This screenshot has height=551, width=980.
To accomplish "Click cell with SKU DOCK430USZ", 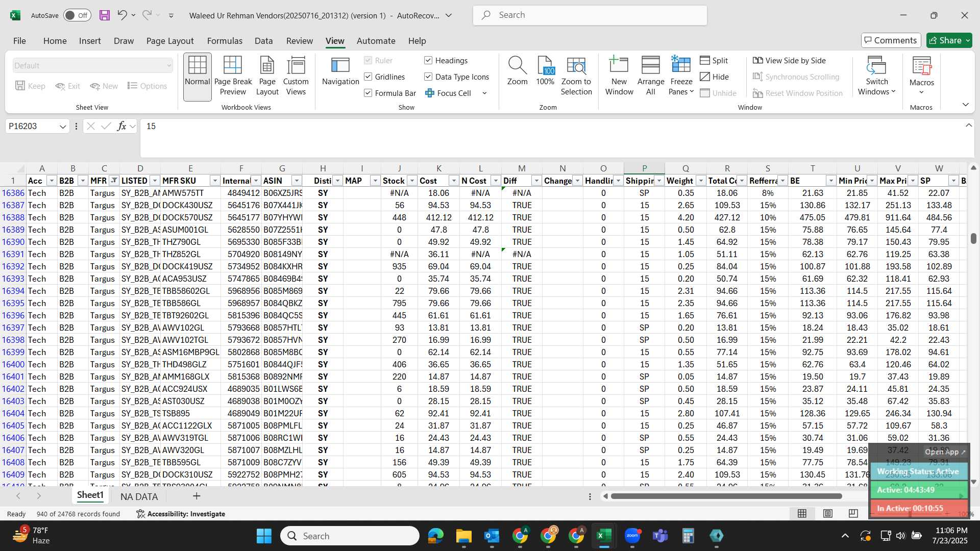I will coord(190,205).
